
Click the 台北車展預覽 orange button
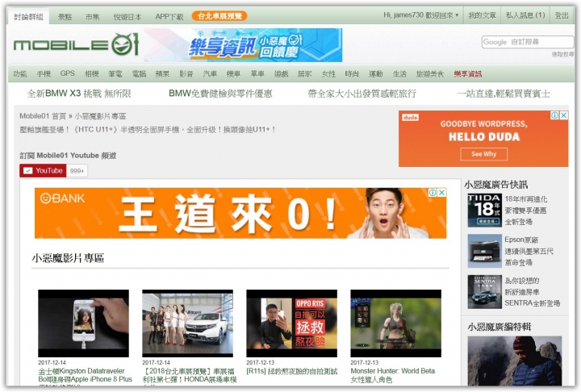(x=219, y=16)
